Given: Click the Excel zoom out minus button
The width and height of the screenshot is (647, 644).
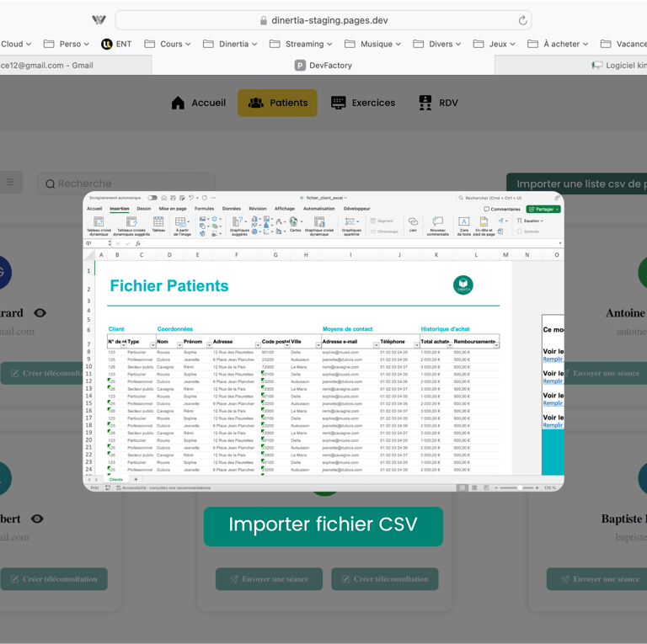Looking at the screenshot, I should (x=496, y=487).
